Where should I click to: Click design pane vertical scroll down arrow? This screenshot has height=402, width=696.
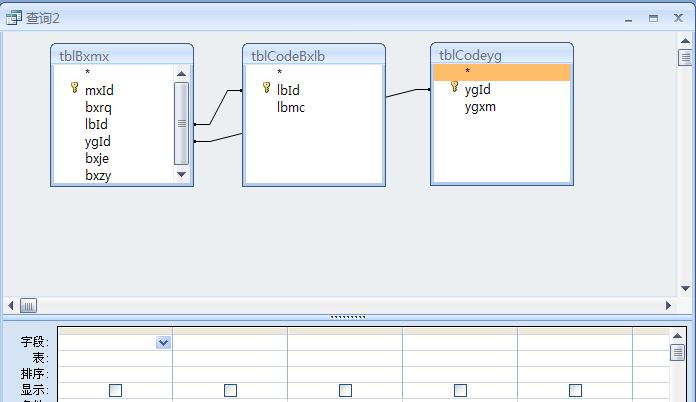point(685,288)
